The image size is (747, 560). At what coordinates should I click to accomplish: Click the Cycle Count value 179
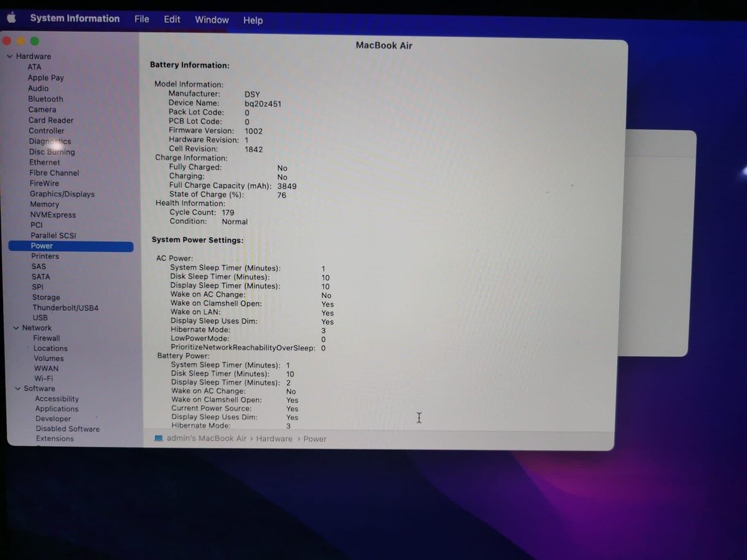coord(228,213)
